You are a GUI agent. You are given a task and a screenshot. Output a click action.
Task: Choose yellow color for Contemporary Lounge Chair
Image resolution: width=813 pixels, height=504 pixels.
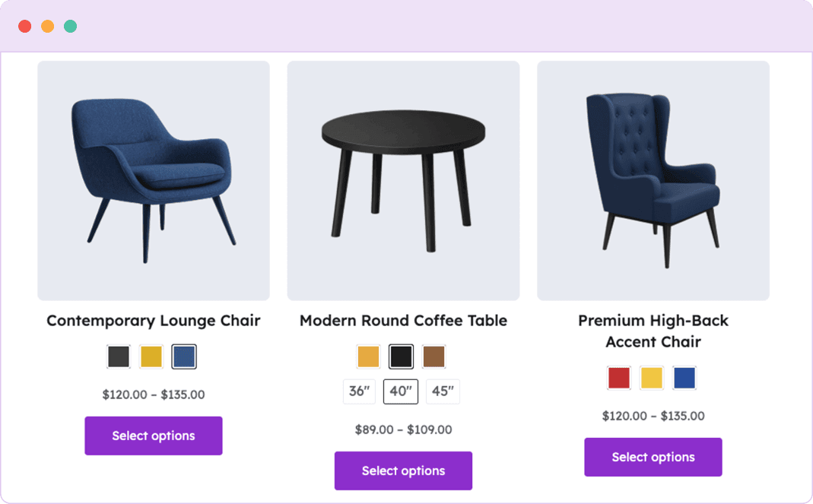[151, 357]
